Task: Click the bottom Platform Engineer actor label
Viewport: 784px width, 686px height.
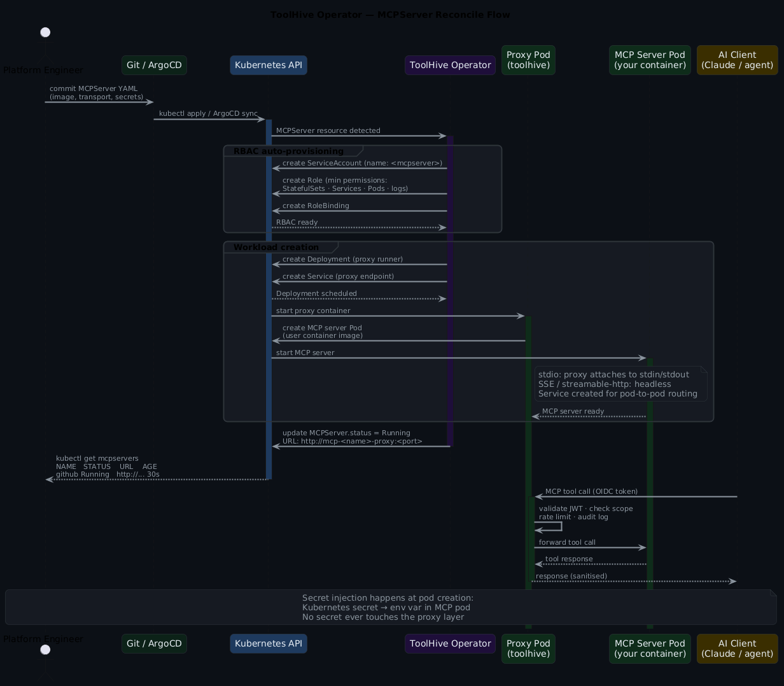Action: point(43,639)
